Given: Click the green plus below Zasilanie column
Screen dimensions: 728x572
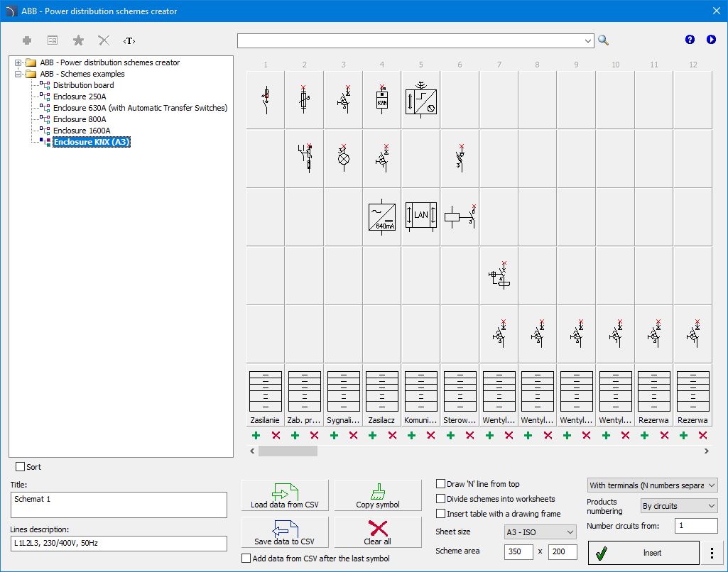Looking at the screenshot, I should 256,435.
